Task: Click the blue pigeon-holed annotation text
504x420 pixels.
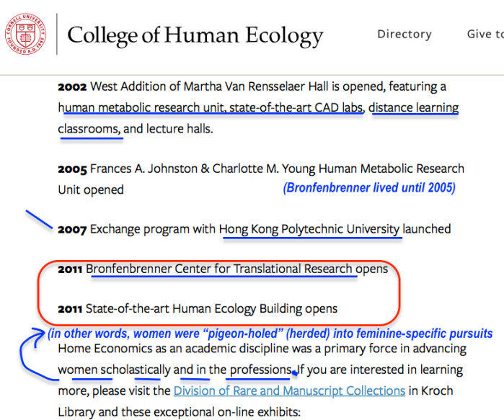Action: [x=270, y=334]
